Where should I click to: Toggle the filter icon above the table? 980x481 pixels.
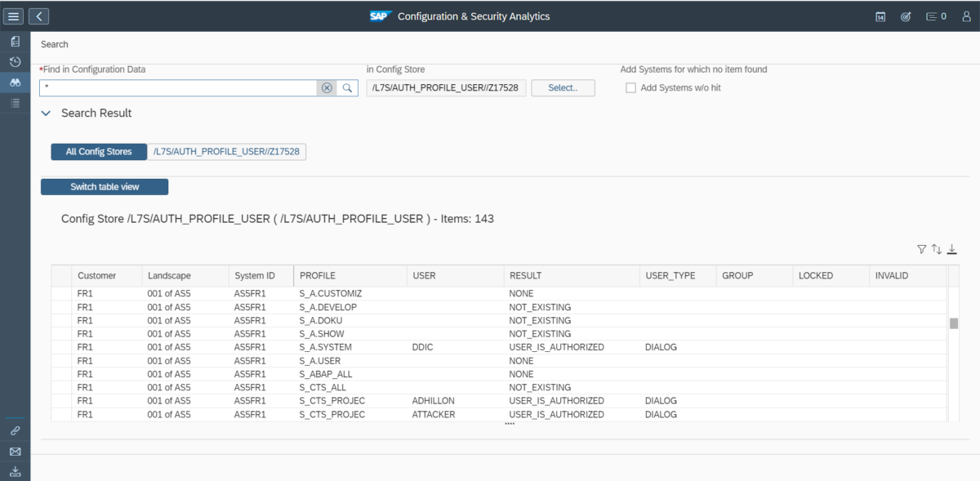click(x=921, y=249)
